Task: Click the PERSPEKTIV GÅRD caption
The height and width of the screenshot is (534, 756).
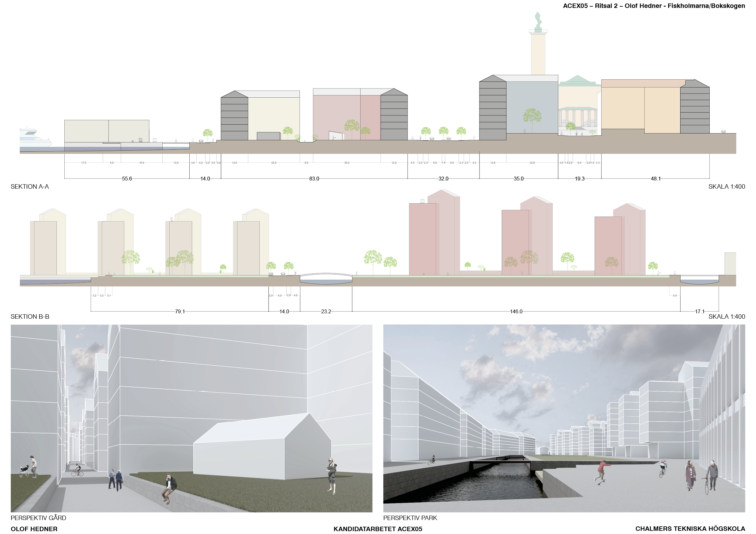Action: 38,518
